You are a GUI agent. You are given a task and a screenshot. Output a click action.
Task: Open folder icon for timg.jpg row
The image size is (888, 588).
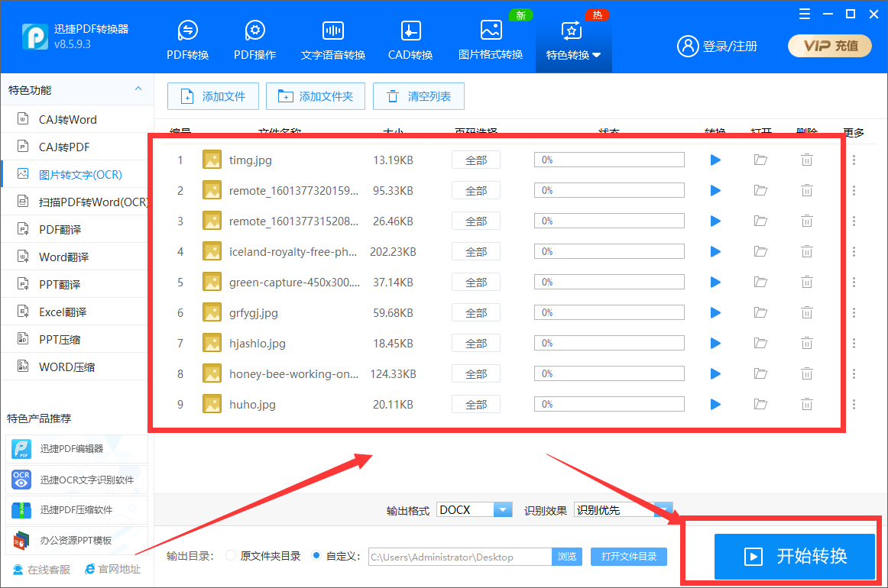click(x=760, y=160)
